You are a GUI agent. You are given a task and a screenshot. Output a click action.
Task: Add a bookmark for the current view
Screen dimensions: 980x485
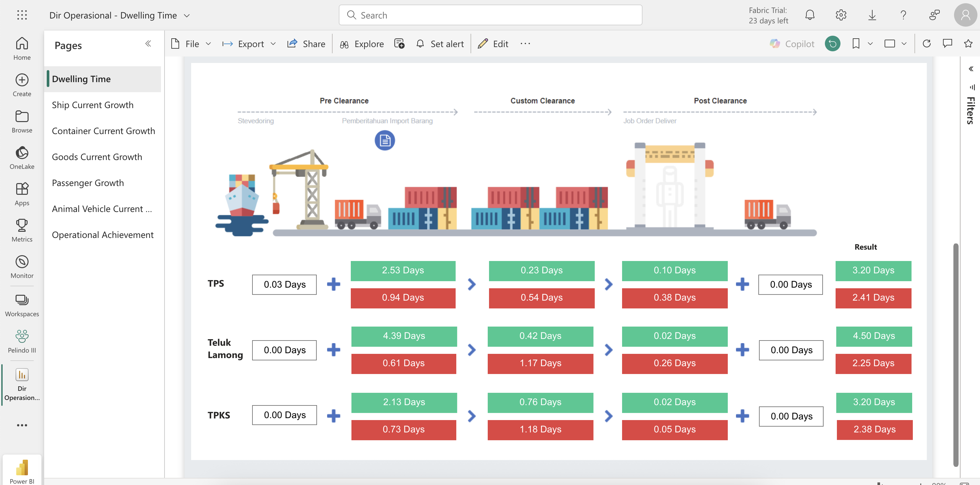click(x=855, y=44)
